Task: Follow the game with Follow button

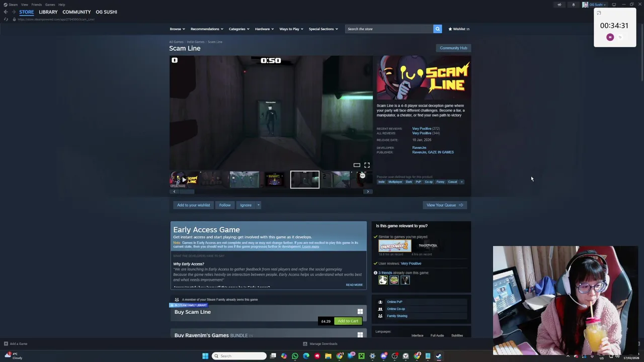Action: 225,205
